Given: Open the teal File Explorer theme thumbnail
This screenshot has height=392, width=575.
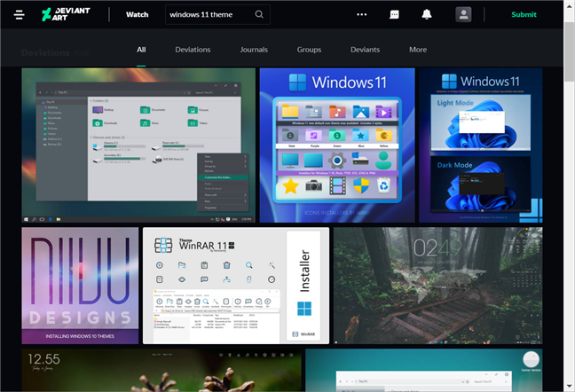Looking at the screenshot, I should pyautogui.click(x=424, y=370).
